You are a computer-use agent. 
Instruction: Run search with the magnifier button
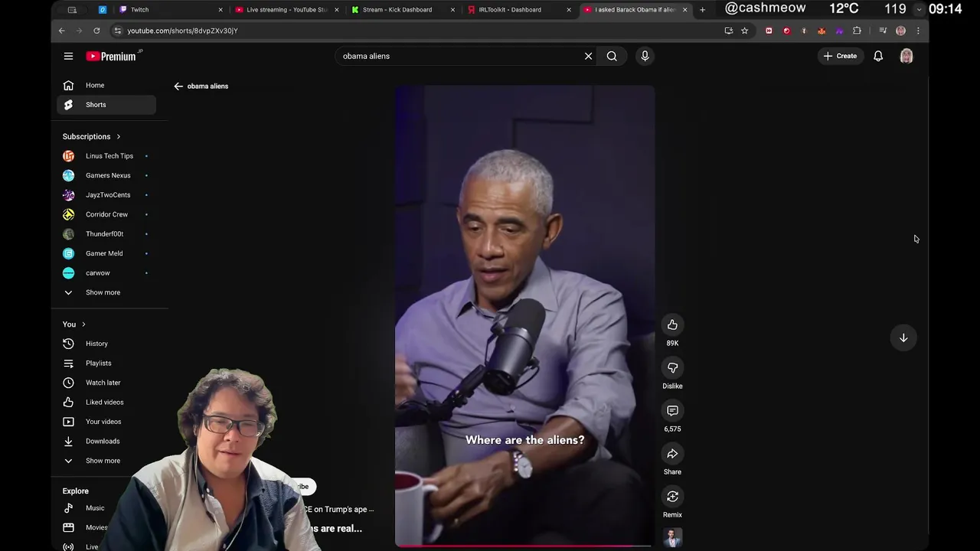(x=612, y=56)
